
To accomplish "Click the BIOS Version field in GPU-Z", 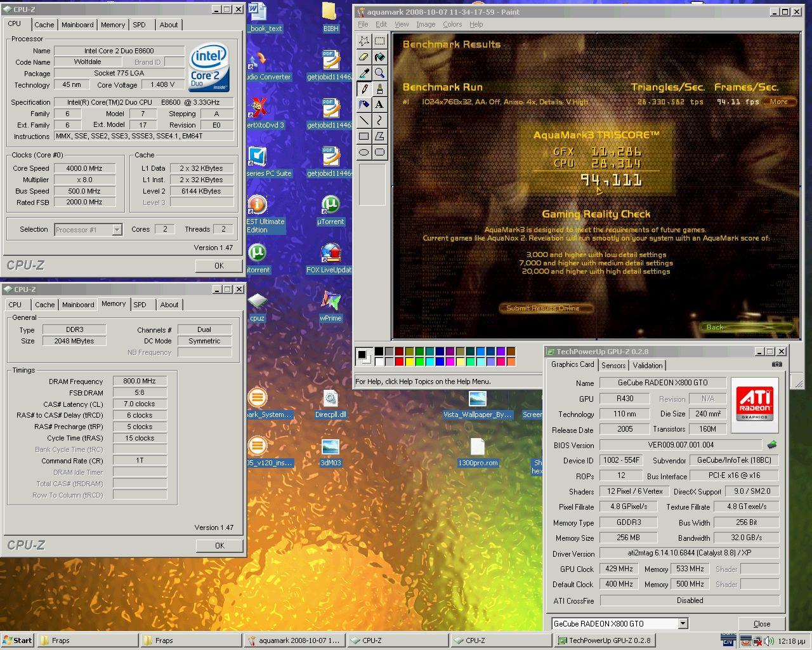I will point(681,445).
